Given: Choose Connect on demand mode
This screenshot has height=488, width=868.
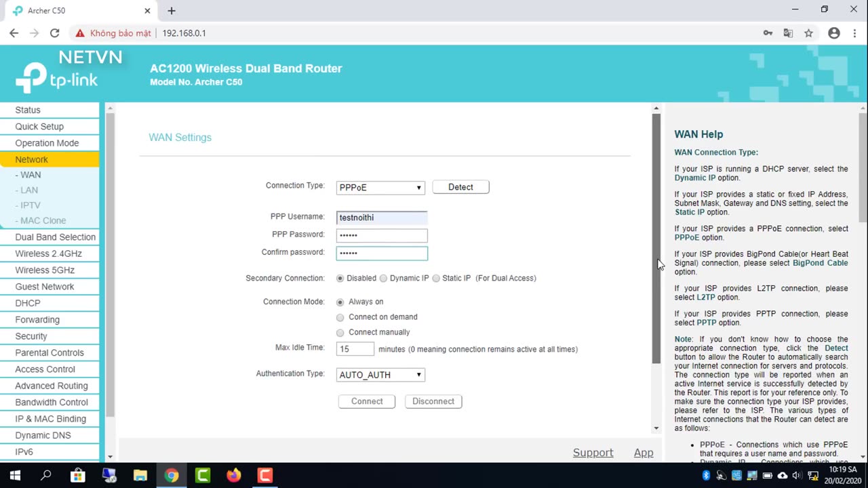Looking at the screenshot, I should tap(340, 317).
